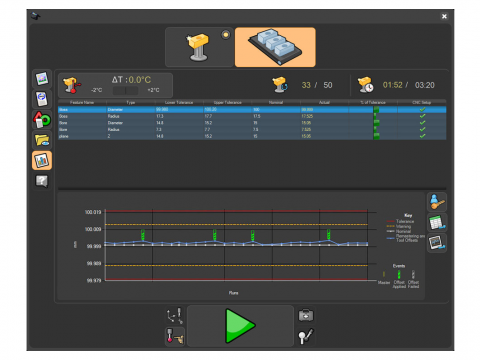
Task: Click the yellow status indicator dot
Action: (226, 35)
